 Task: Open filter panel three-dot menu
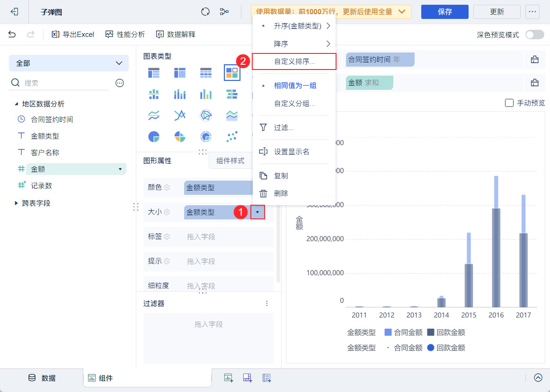[x=267, y=304]
